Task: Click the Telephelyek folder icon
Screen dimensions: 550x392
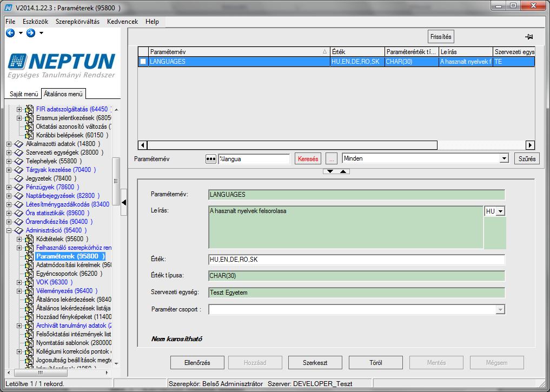Action: point(19,161)
